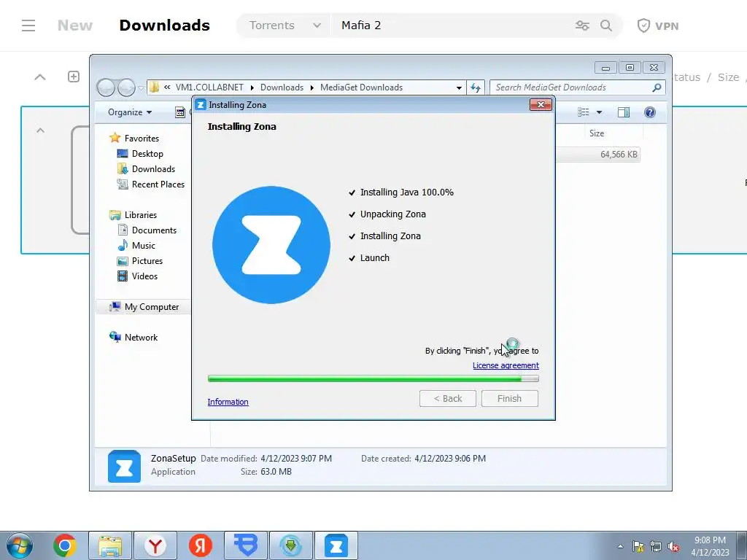Click the add torrent plus icon
This screenshot has height=560, width=747.
74,77
